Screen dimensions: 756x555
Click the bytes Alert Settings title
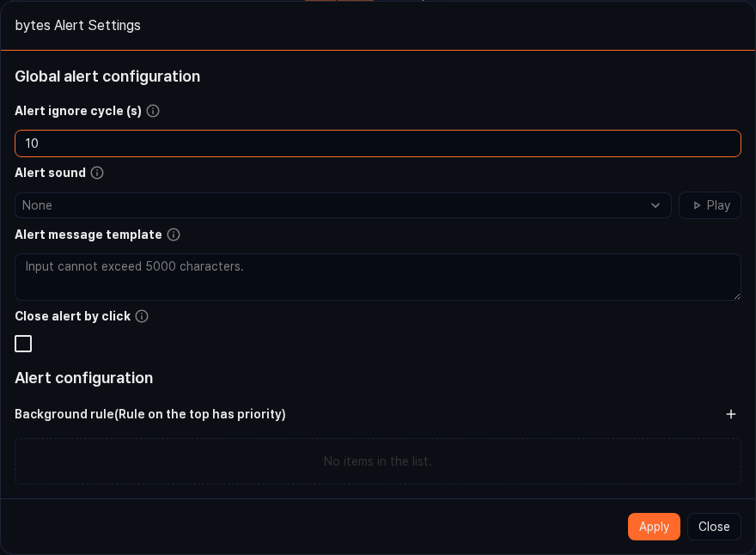click(x=77, y=25)
